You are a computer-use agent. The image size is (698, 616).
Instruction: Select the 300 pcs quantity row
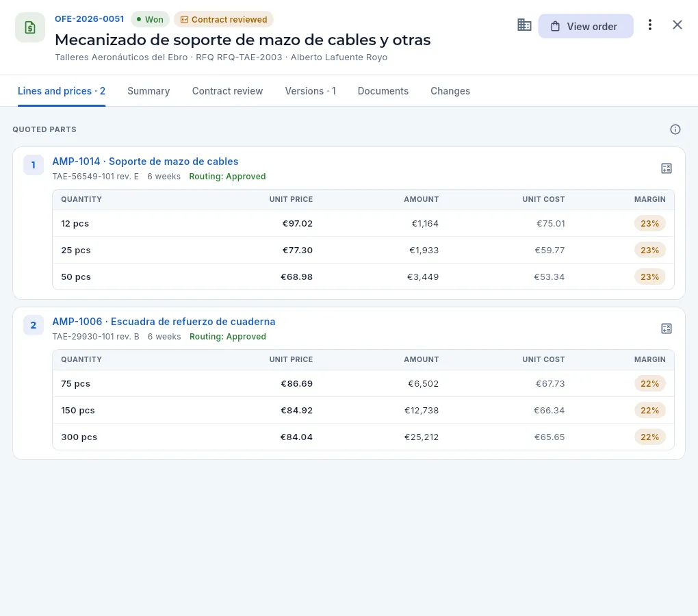(x=363, y=437)
